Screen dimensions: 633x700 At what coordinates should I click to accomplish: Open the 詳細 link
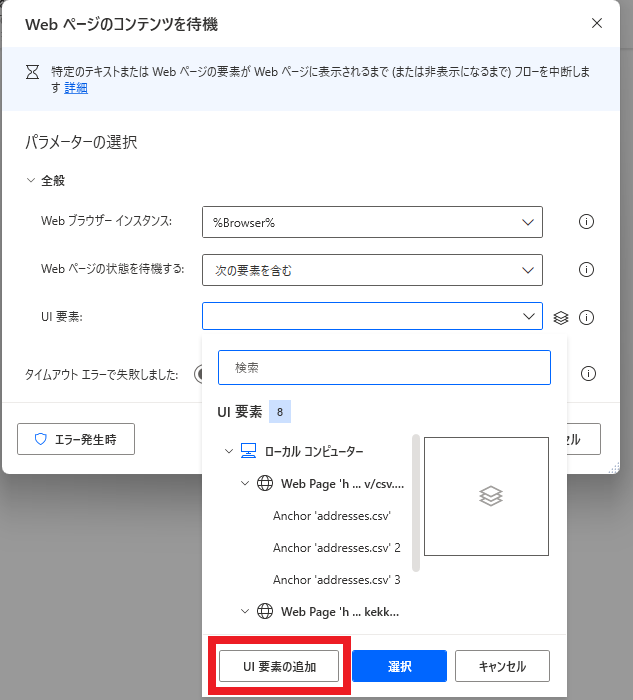(x=76, y=88)
